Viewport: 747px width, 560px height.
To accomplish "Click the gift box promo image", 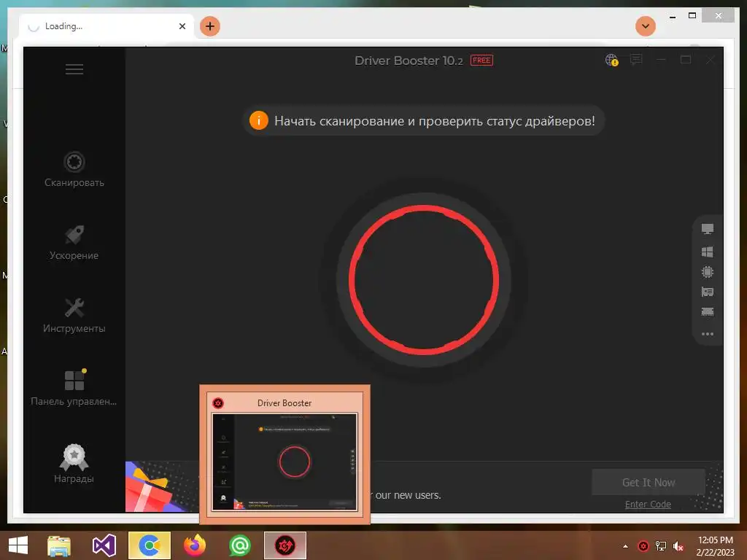I will pyautogui.click(x=156, y=486).
